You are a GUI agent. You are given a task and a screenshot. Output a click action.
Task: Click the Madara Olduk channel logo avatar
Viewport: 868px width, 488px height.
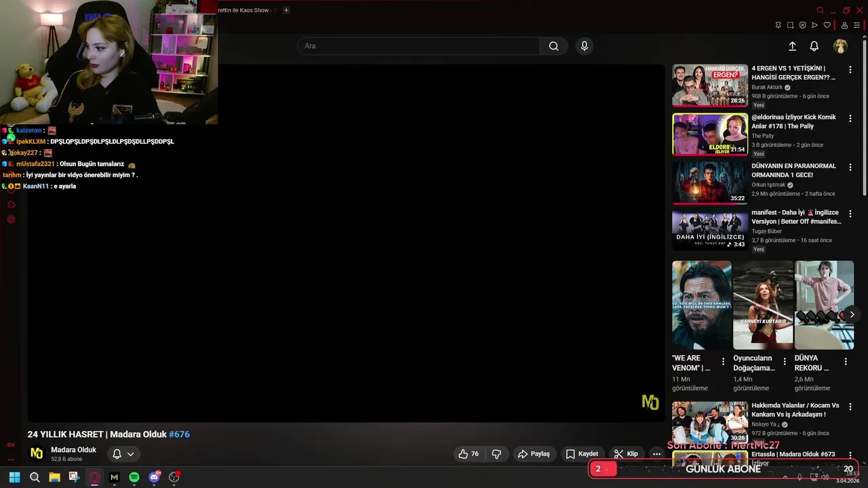37,453
